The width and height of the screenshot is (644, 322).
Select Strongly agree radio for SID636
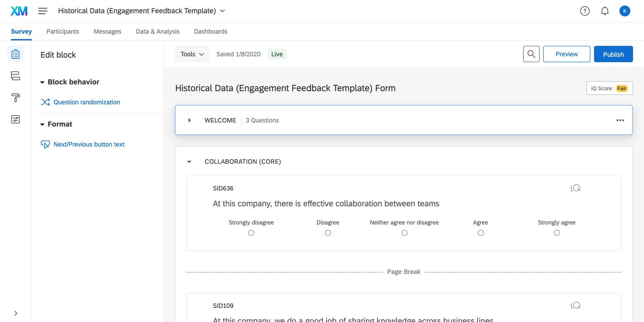coord(557,233)
